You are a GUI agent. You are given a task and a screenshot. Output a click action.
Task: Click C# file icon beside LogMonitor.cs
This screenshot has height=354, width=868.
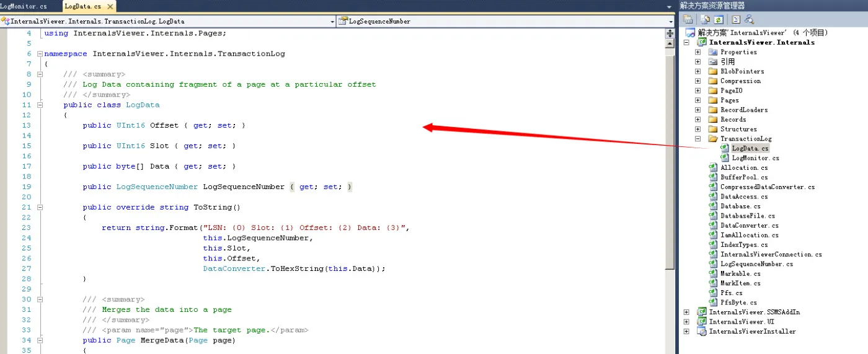(724, 158)
